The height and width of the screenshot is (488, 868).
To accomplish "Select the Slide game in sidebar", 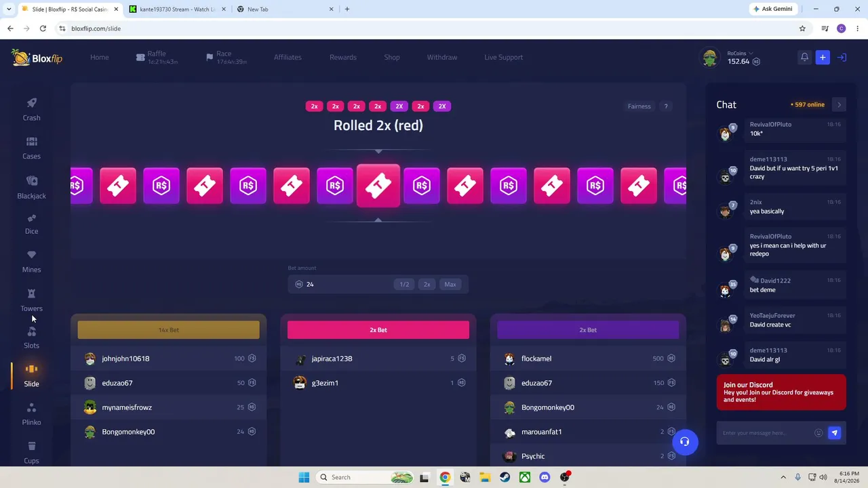I will (x=31, y=375).
